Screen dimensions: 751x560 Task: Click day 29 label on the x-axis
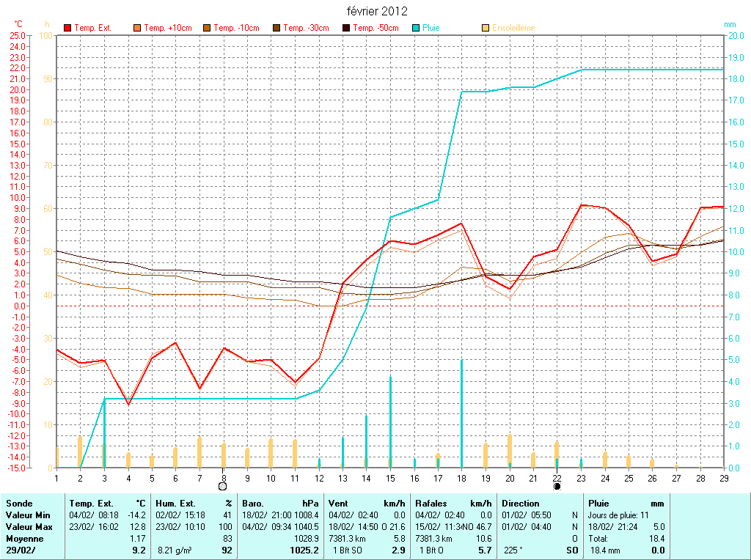click(x=724, y=478)
